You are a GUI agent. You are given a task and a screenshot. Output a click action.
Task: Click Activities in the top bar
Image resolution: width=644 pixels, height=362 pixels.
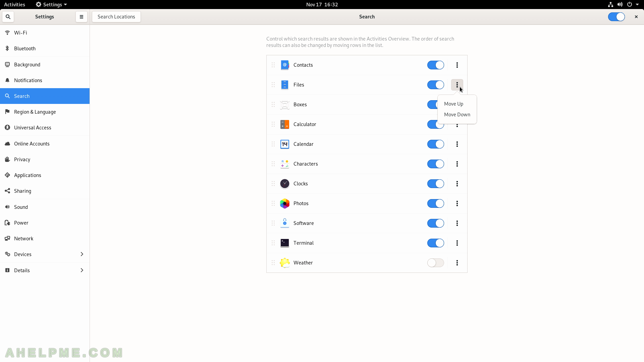click(x=14, y=4)
